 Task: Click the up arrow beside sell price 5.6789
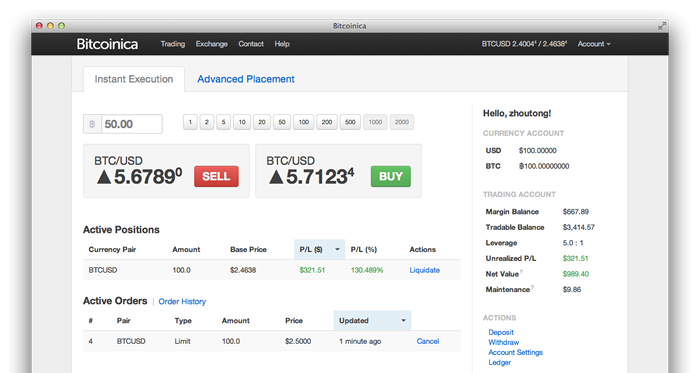coord(104,177)
